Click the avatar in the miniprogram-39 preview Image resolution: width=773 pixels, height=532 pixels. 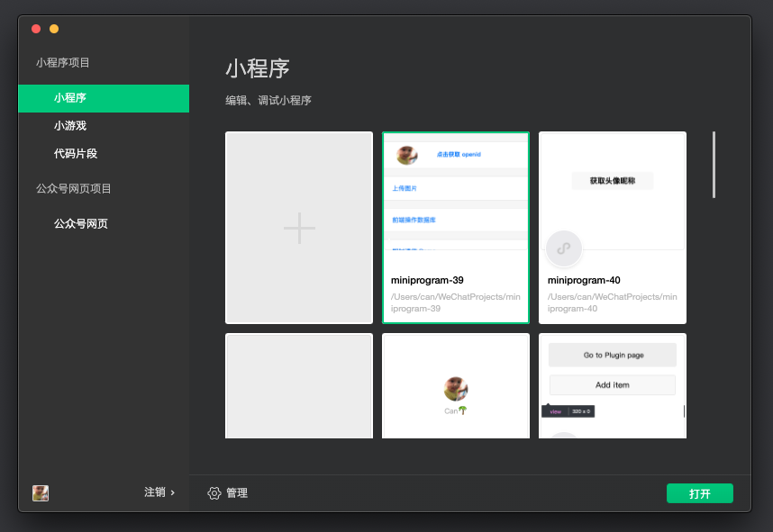tap(407, 155)
